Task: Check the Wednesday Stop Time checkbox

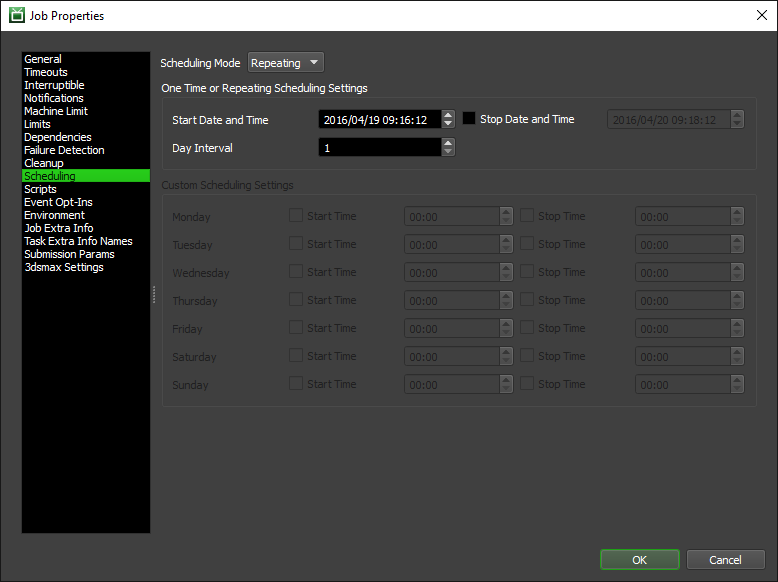Action: tap(527, 271)
